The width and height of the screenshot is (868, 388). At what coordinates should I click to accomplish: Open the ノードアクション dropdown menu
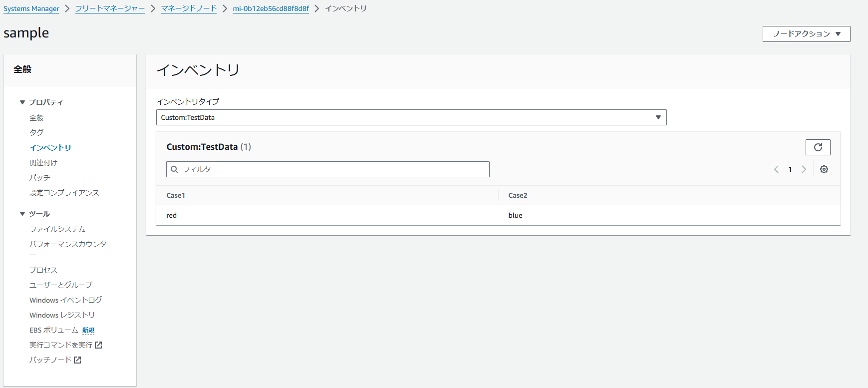806,34
